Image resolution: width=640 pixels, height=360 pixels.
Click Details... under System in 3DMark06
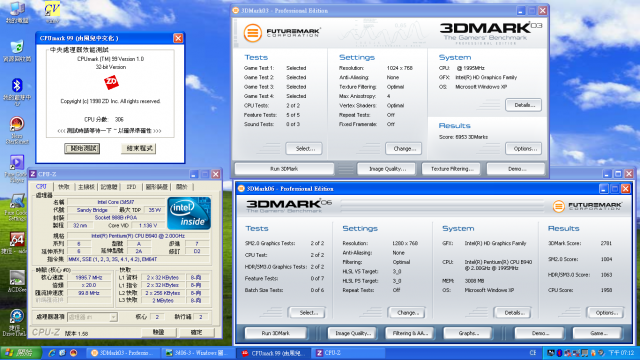[513, 313]
